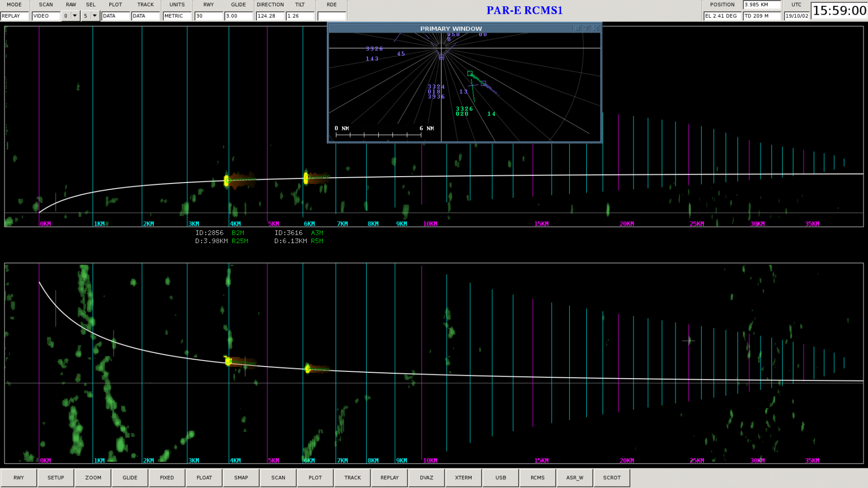Click the EL 2.41 DEG field

(x=722, y=16)
